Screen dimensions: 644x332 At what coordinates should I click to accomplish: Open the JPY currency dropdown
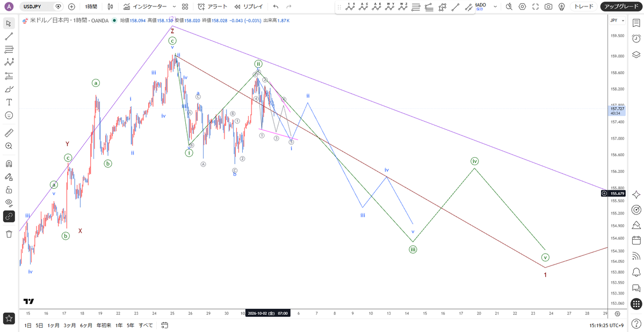617,20
